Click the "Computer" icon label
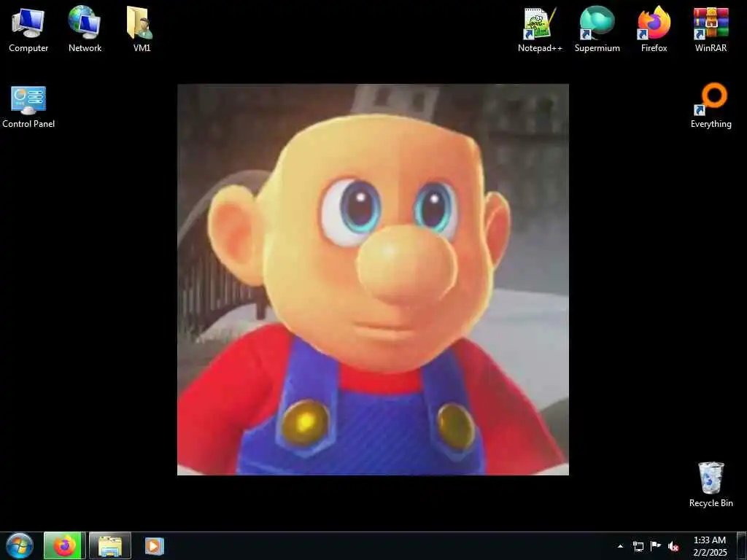This screenshot has height=560, width=747. coord(28,48)
